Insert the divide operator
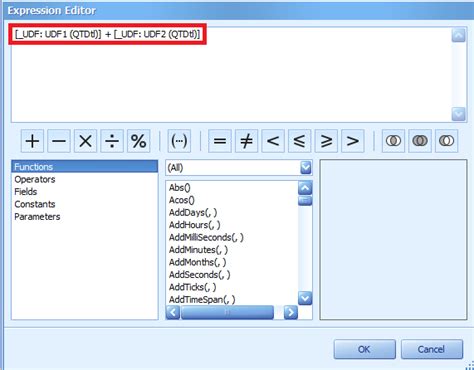 coord(112,141)
